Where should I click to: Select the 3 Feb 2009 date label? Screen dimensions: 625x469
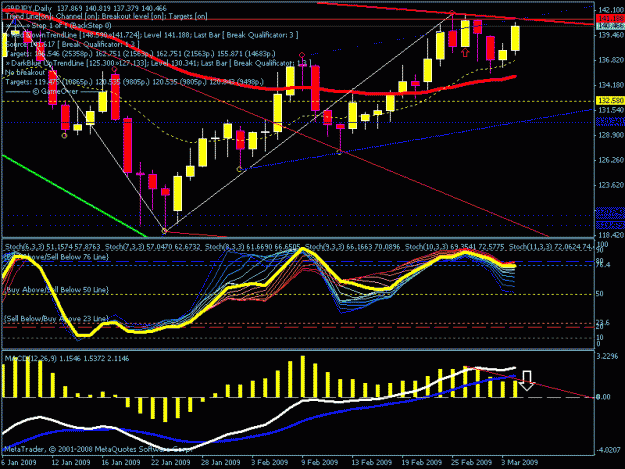tap(269, 462)
